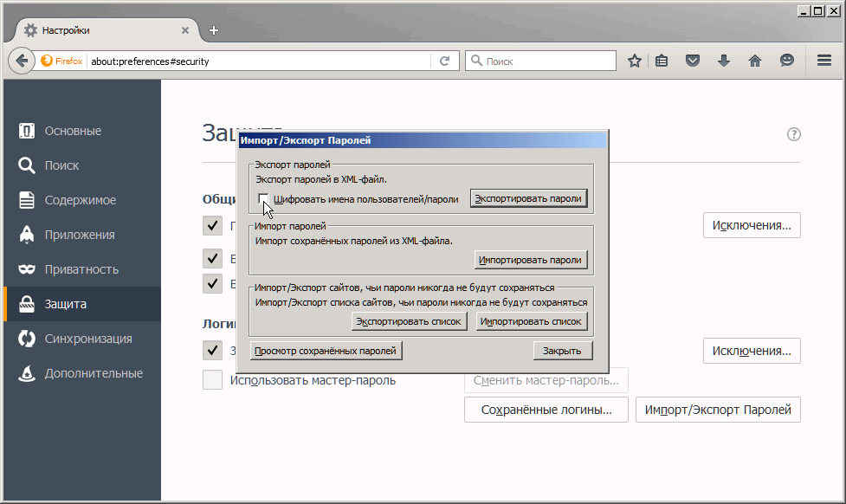Click the bookmark star icon
The image size is (846, 504).
635,61
